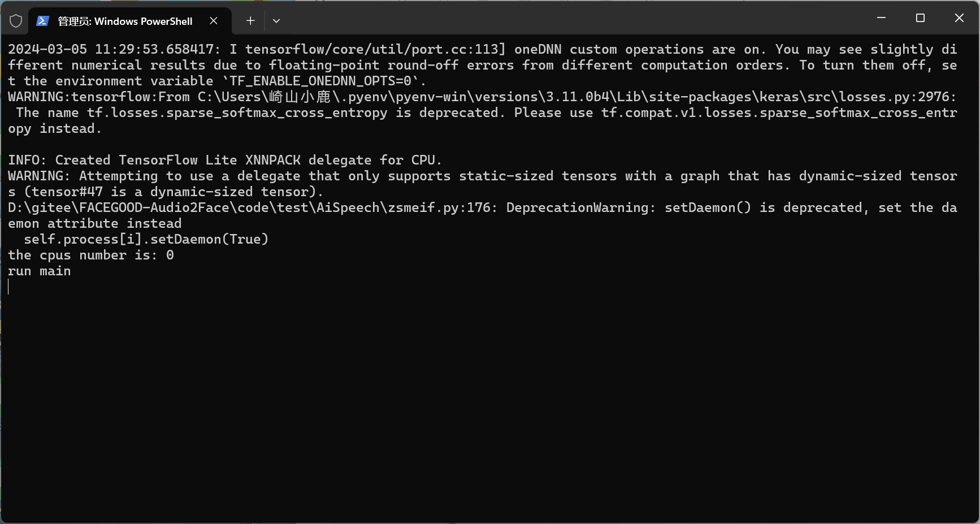
Task: Click the PowerShell icon on the tab
Action: click(x=42, y=21)
